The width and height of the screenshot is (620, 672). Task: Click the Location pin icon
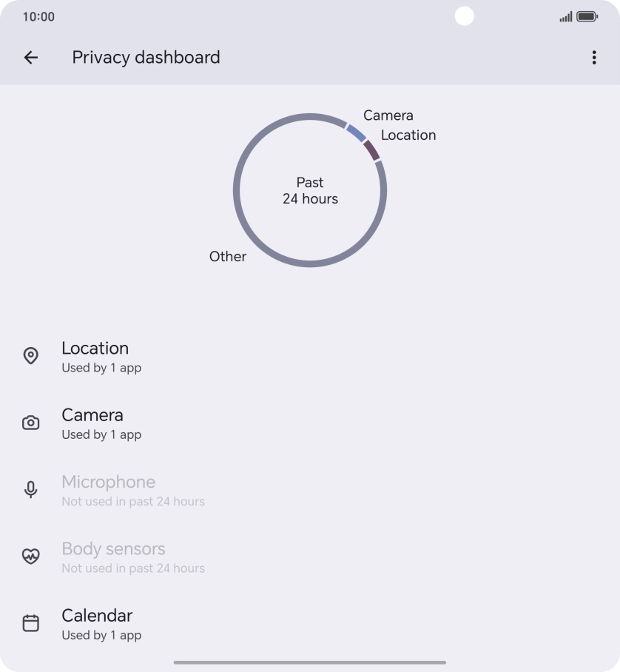(x=30, y=356)
